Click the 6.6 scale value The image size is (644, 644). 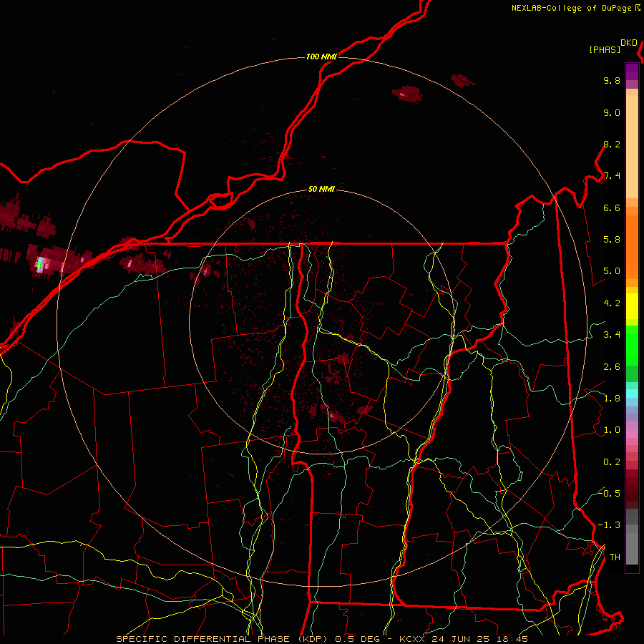(612, 208)
